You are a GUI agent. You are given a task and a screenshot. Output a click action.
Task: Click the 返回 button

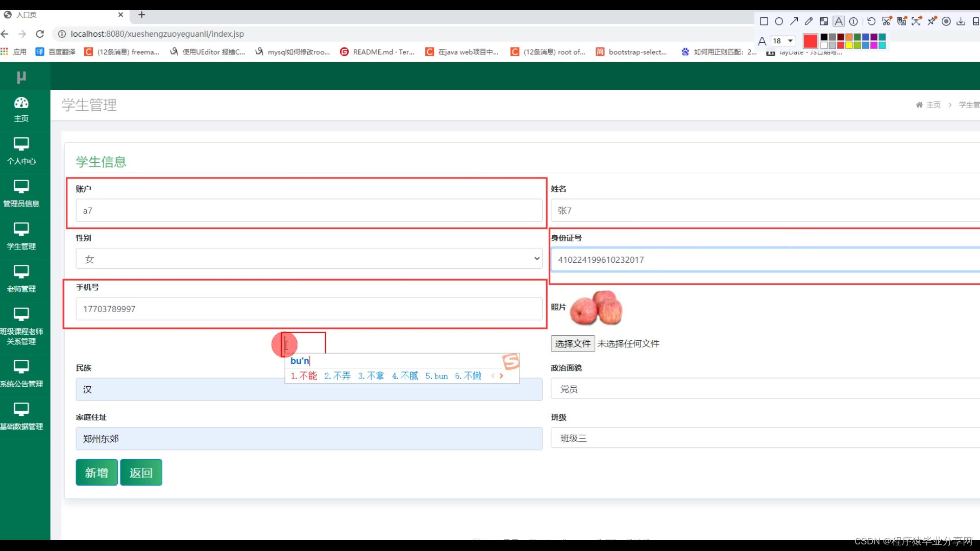[141, 472]
